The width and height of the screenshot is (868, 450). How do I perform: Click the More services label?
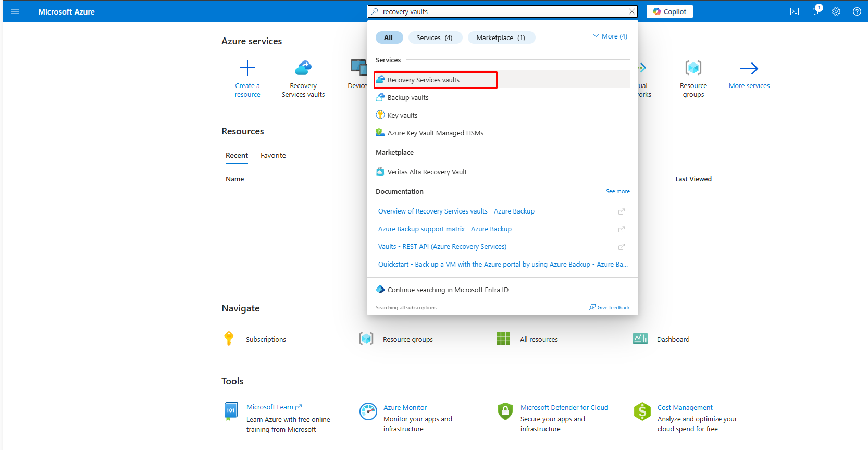click(x=749, y=86)
